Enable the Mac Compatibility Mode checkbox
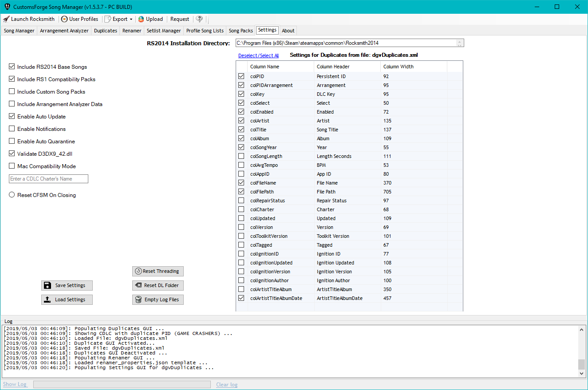 pos(11,166)
